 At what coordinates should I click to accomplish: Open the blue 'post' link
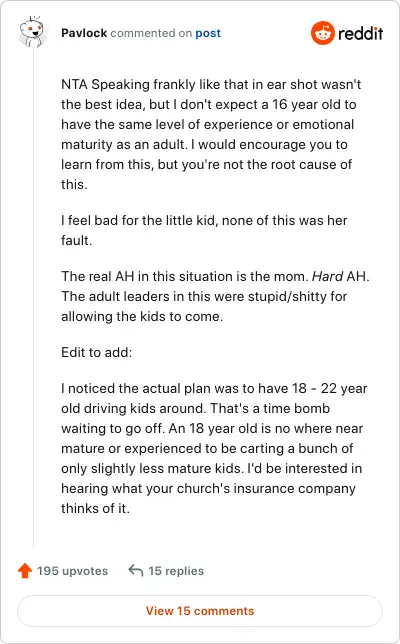tap(208, 33)
